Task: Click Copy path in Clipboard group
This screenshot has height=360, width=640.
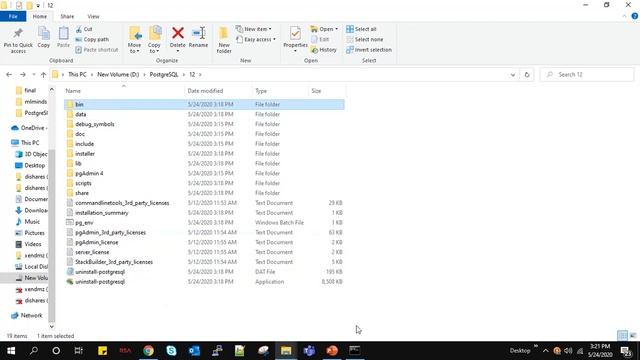Action: pyautogui.click(x=92, y=40)
